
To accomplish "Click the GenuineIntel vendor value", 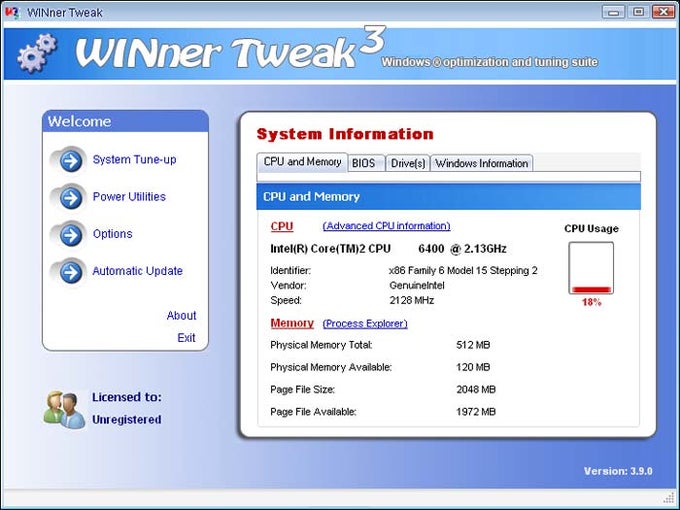I will click(x=417, y=285).
